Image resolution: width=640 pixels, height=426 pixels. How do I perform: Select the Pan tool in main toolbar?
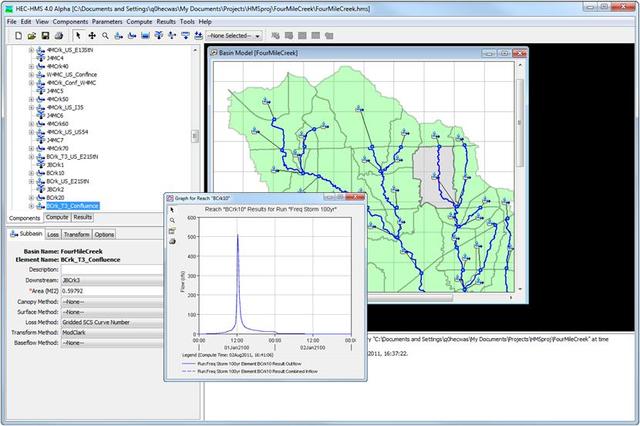(x=92, y=36)
